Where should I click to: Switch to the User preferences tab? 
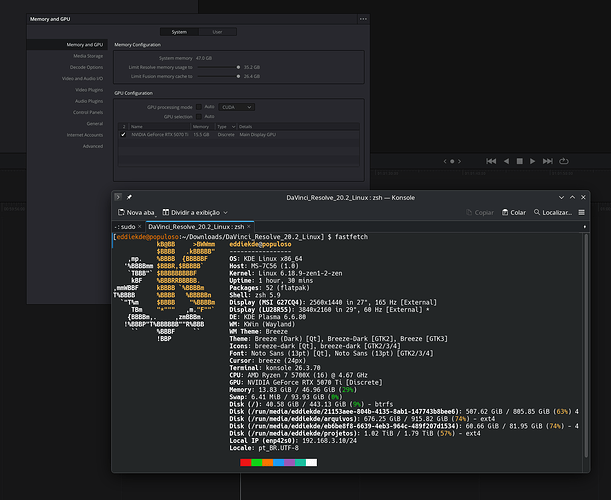pos(217,32)
